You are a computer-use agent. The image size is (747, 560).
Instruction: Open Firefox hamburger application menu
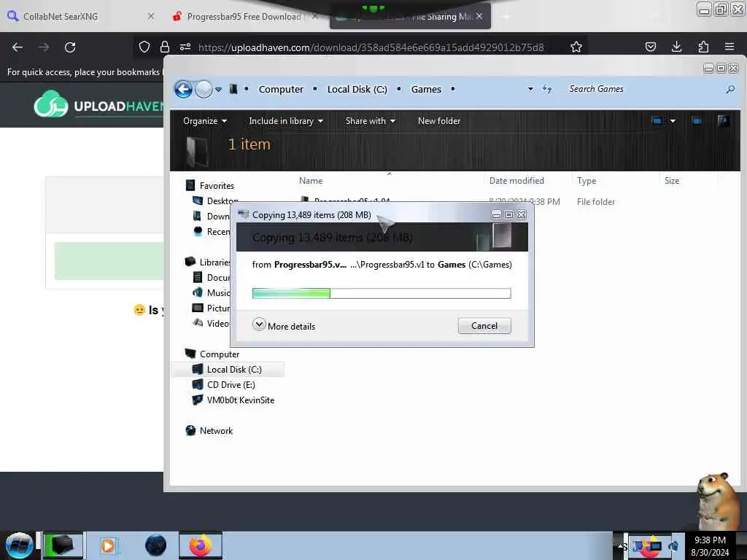pos(729,47)
